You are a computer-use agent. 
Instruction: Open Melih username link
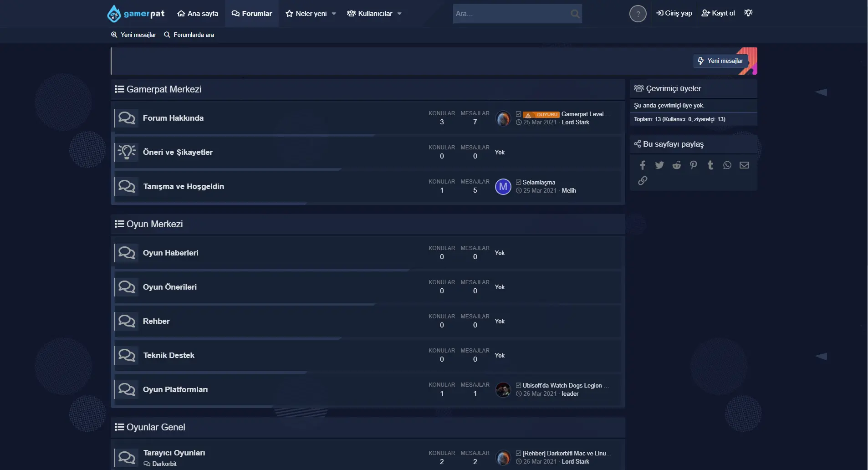569,191
